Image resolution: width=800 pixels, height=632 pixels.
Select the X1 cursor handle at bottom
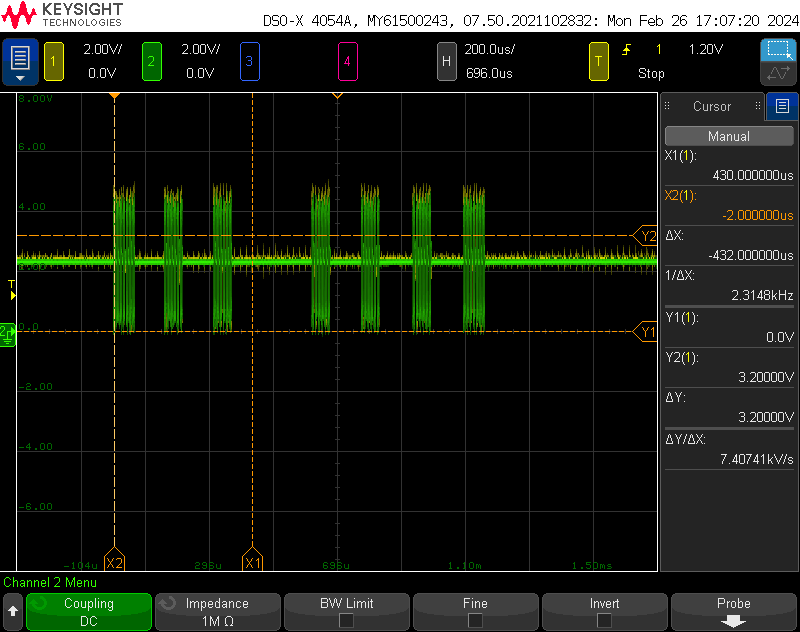[253, 560]
